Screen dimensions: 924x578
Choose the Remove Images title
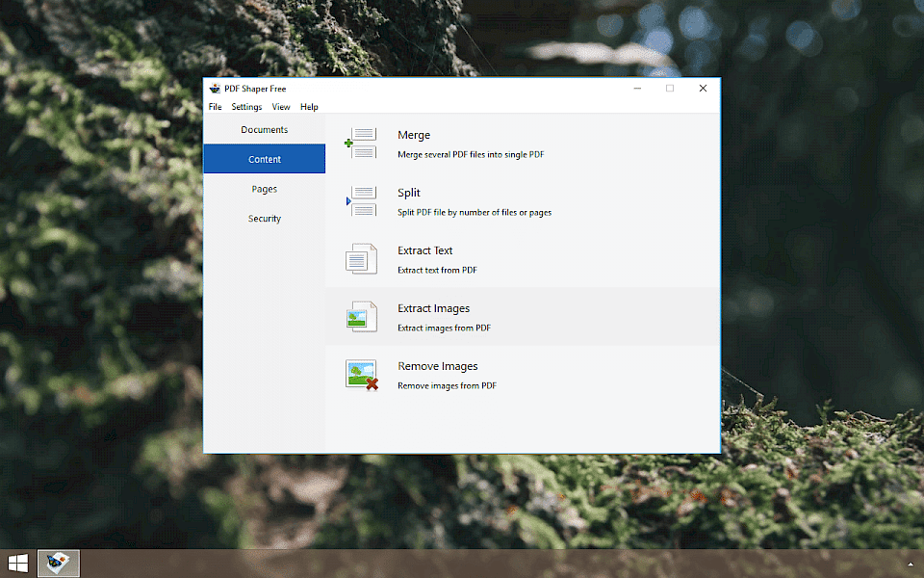[437, 366]
